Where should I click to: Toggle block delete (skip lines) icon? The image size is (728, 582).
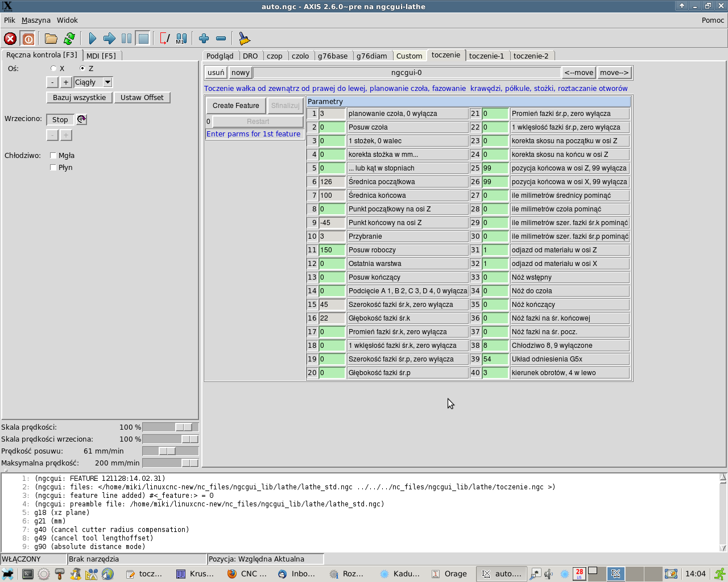coord(165,39)
